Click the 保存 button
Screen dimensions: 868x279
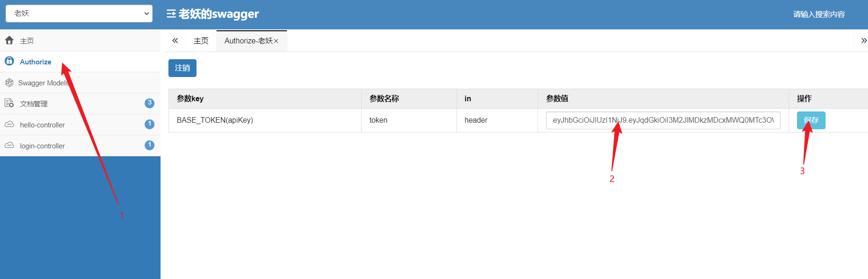point(811,120)
